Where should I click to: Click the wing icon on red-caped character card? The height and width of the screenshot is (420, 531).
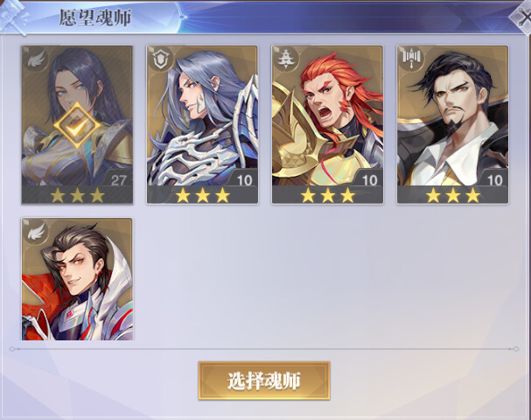(36, 232)
